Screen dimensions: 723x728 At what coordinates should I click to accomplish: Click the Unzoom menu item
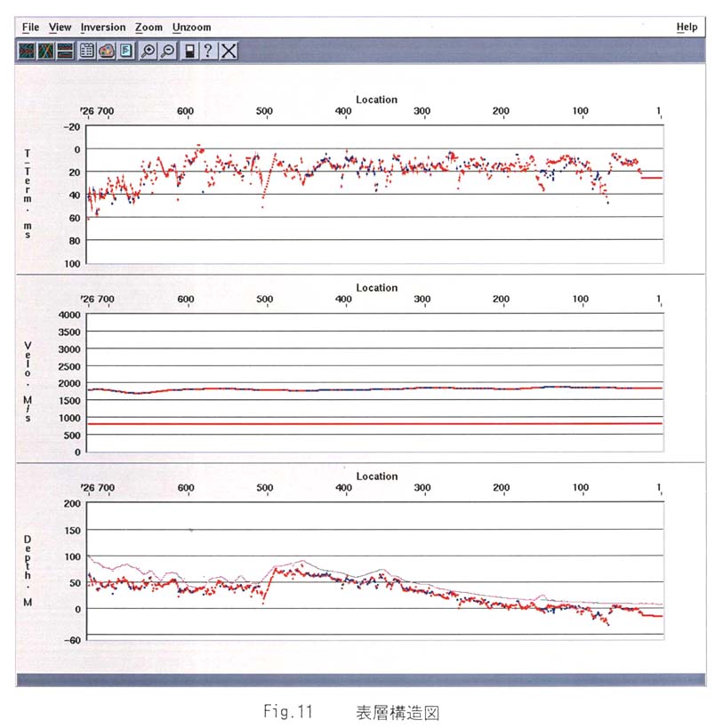[192, 28]
